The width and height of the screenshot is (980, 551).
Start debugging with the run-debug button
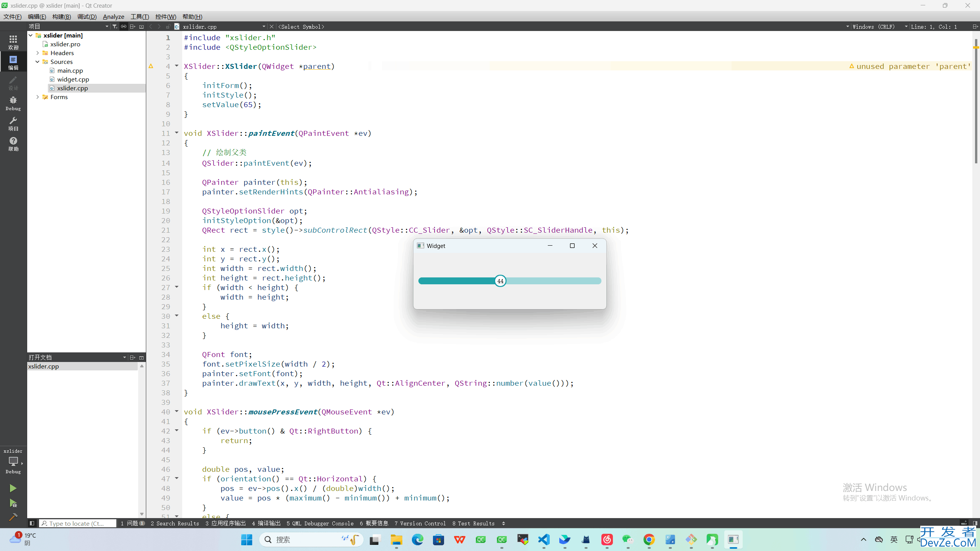(x=13, y=503)
